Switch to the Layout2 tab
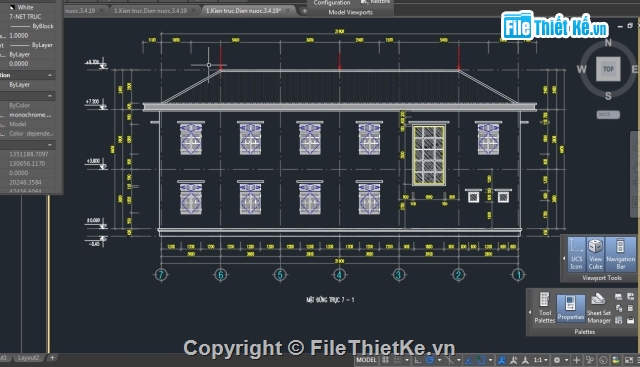 click(x=28, y=358)
